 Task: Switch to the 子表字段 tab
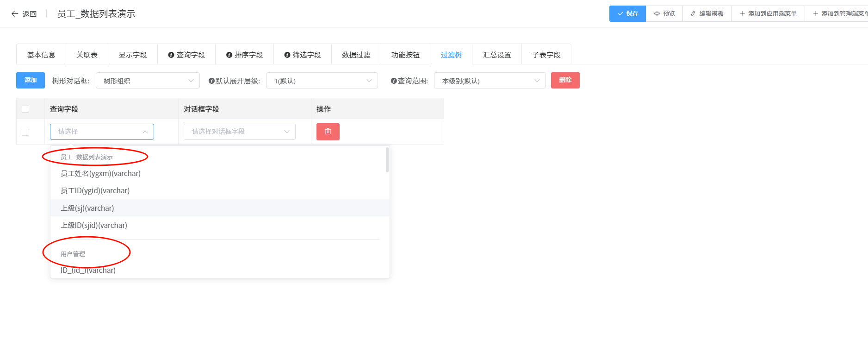tap(546, 55)
